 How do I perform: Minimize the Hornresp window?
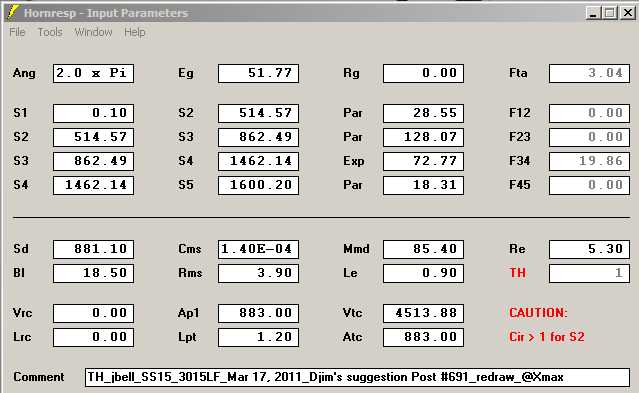593,13
